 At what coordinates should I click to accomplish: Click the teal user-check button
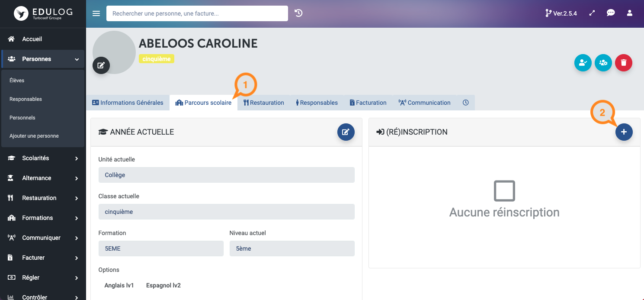coord(583,63)
